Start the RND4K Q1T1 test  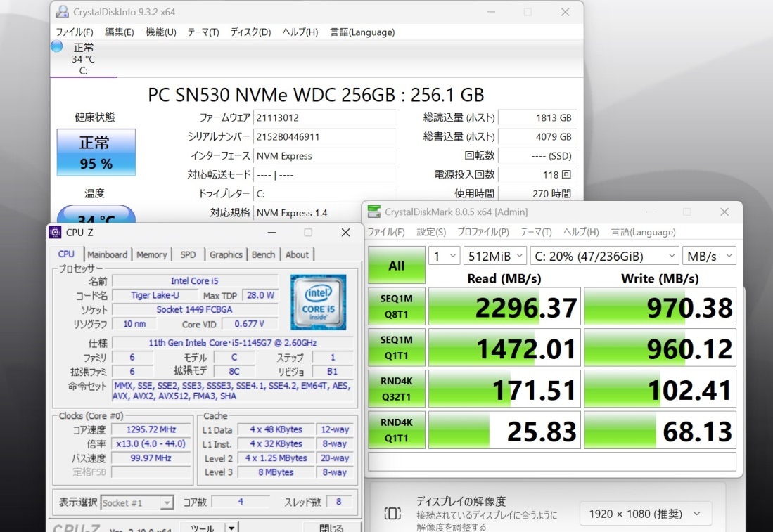coord(397,431)
